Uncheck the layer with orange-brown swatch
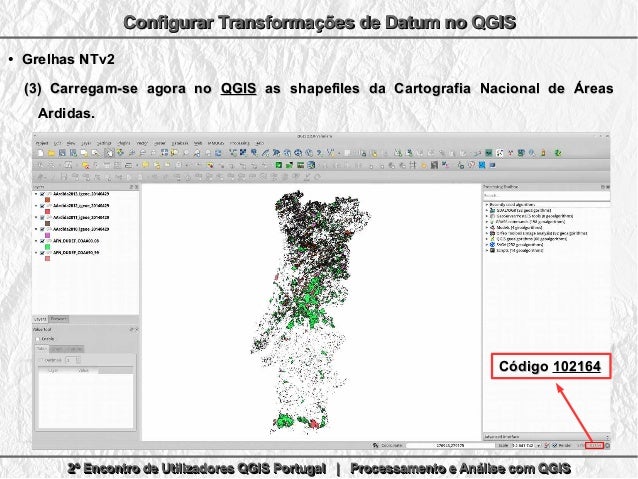The width and height of the screenshot is (638, 479). [42, 194]
